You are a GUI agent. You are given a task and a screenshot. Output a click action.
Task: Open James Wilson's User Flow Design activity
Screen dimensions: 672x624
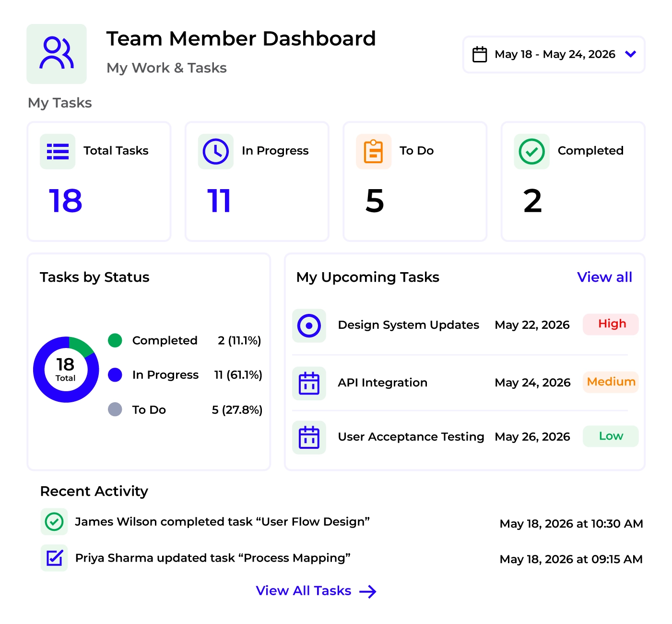pyautogui.click(x=222, y=522)
